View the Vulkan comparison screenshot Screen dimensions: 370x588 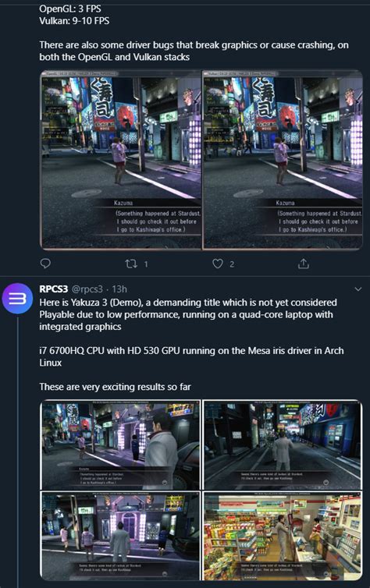coord(283,160)
